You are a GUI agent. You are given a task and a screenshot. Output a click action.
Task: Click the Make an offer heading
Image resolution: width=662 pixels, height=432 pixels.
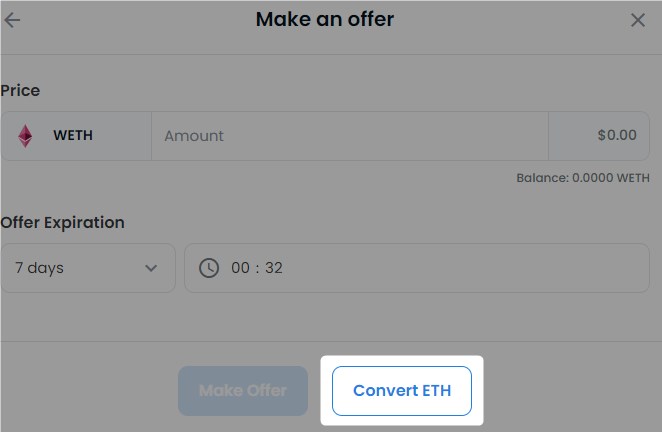325,19
